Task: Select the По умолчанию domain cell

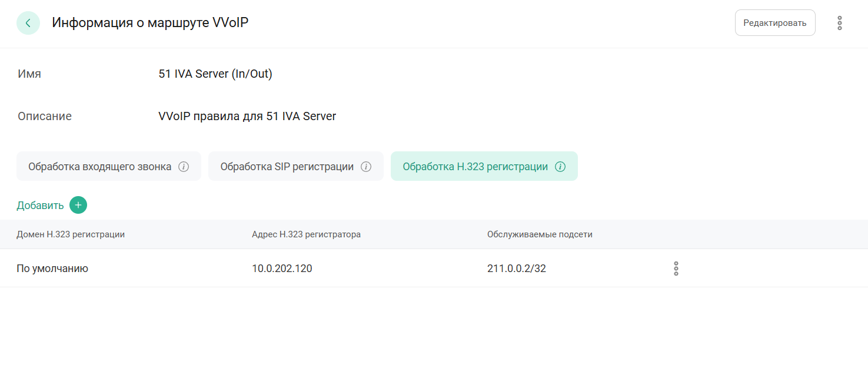Action: (52, 269)
